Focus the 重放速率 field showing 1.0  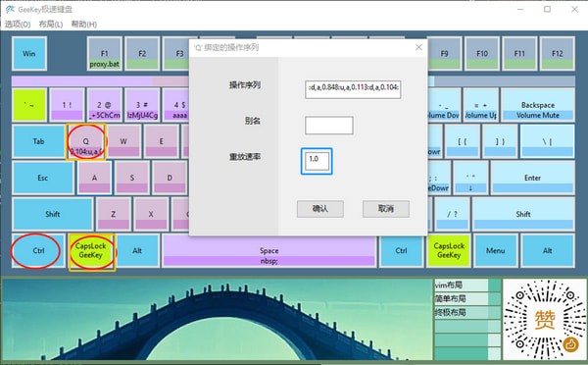pyautogui.click(x=317, y=161)
